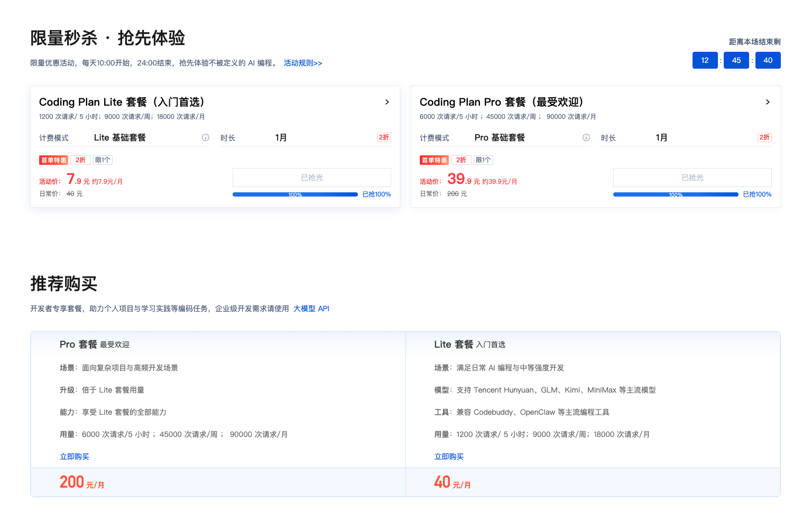Screen dimensions: 812x531
Task: Click the Pro card progress bar
Action: point(676,194)
